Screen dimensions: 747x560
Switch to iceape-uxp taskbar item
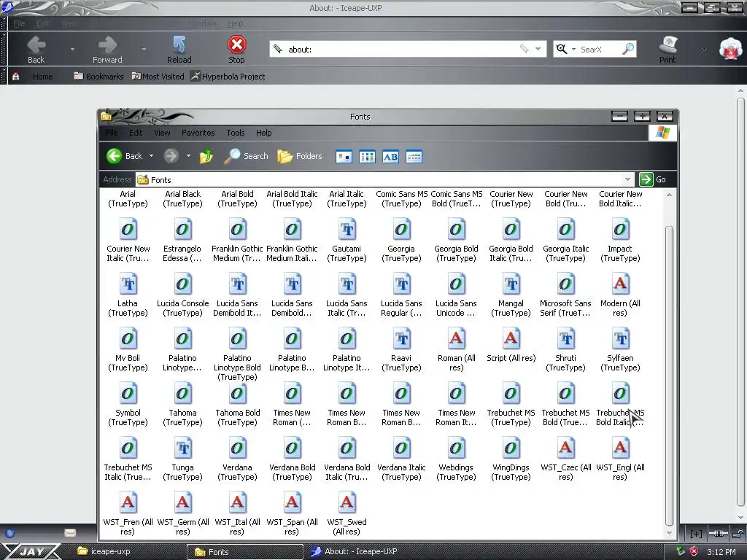click(104, 551)
